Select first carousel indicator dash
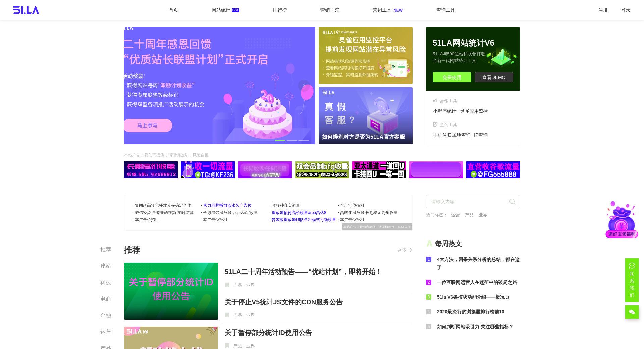This screenshot has width=644, height=349. tap(280, 140)
